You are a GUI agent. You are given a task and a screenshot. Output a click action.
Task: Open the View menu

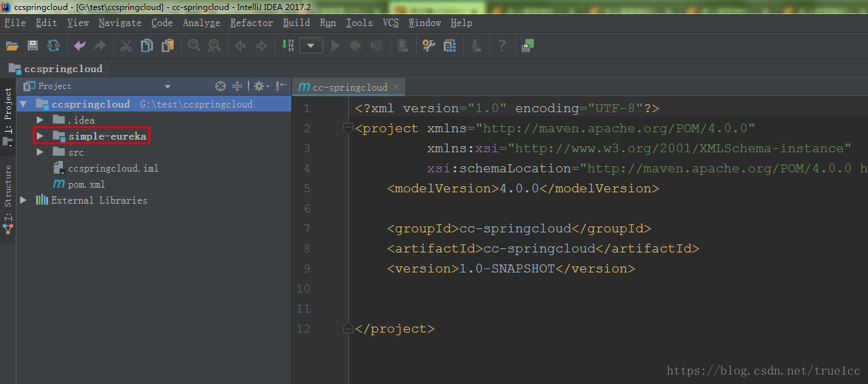[x=78, y=23]
